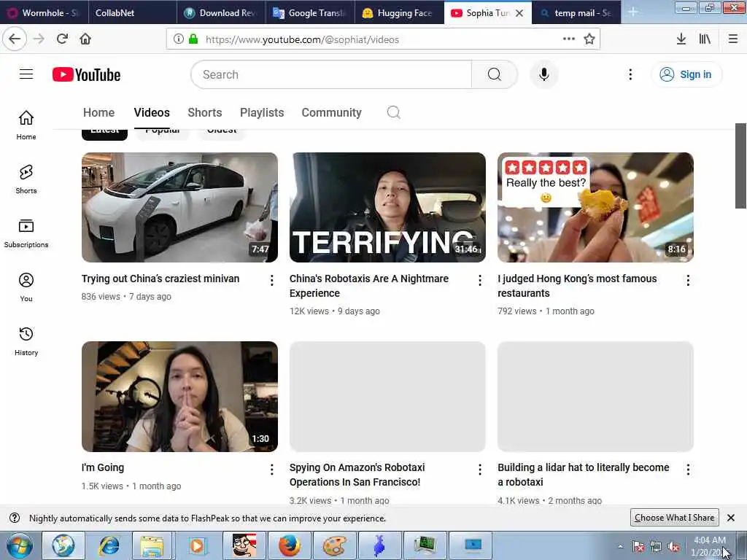Open History in the sidebar
This screenshot has height=560, width=747.
point(26,341)
